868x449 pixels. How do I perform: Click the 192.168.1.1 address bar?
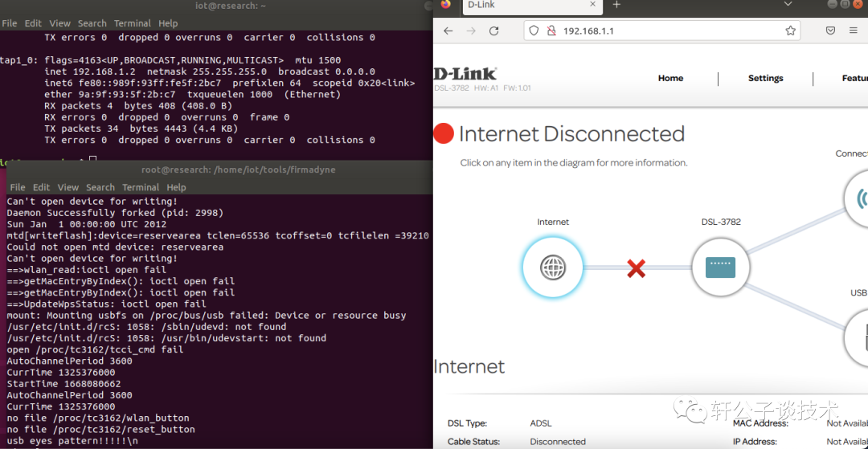(661, 31)
